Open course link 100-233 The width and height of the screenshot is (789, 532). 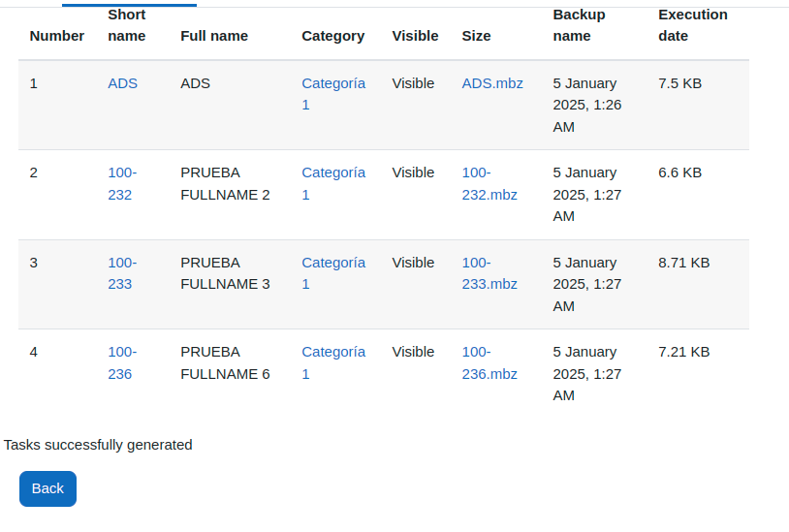(122, 273)
